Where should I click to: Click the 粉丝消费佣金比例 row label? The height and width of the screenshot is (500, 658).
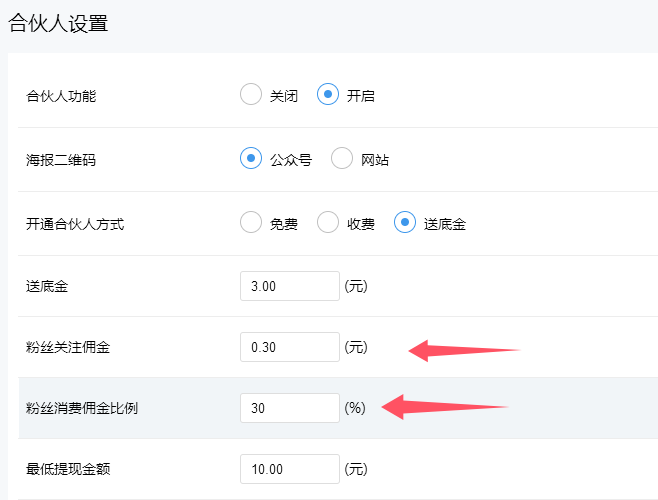click(x=82, y=408)
